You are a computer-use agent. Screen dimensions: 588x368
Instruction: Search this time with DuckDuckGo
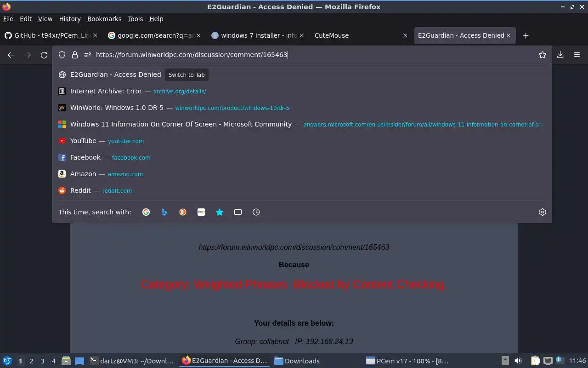click(x=183, y=212)
